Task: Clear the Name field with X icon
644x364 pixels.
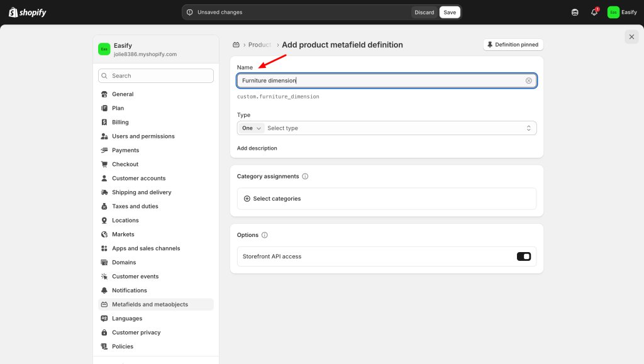Action: click(528, 80)
